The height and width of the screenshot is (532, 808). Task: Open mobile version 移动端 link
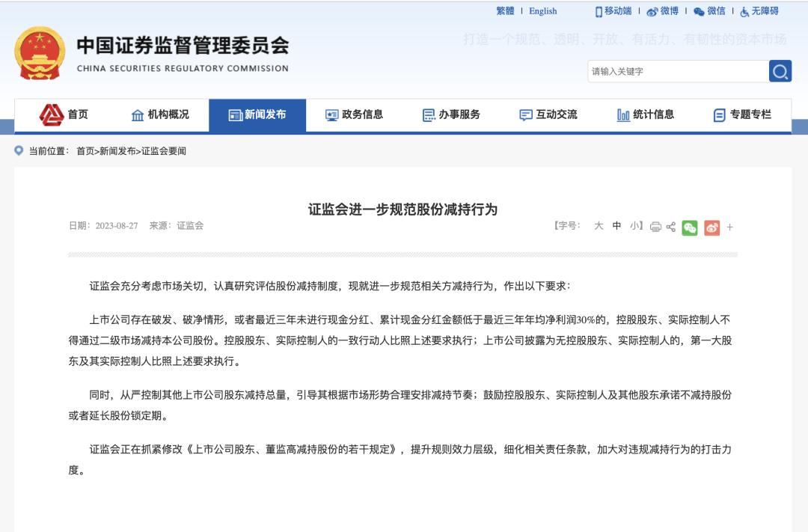click(x=613, y=10)
